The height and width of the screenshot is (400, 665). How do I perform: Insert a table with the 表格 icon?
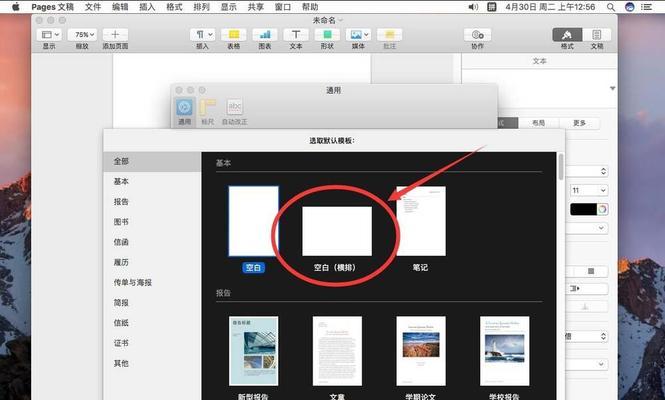click(x=234, y=35)
